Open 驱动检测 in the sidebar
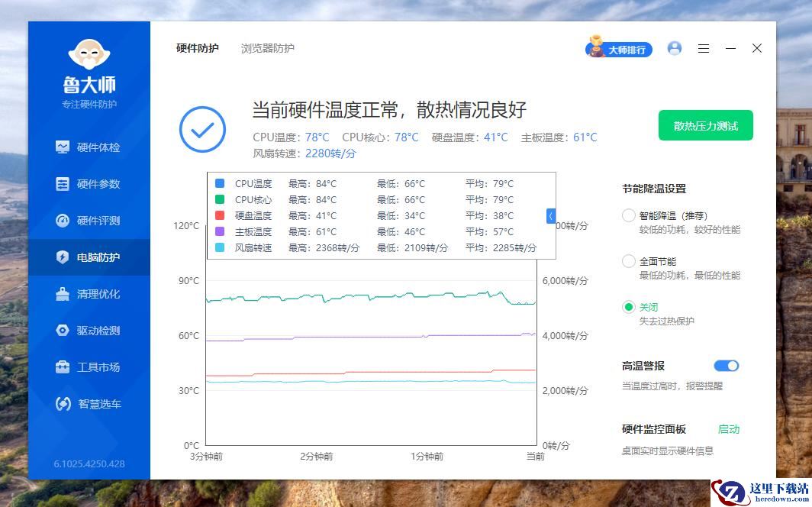 [x=89, y=331]
